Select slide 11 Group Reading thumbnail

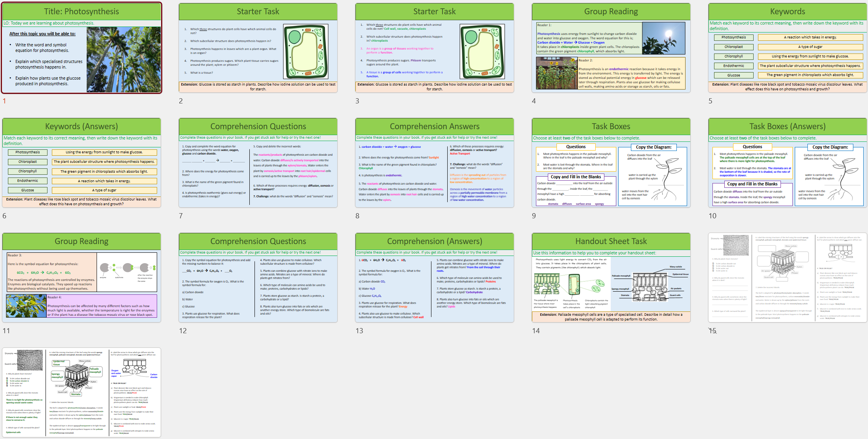pyautogui.click(x=82, y=278)
